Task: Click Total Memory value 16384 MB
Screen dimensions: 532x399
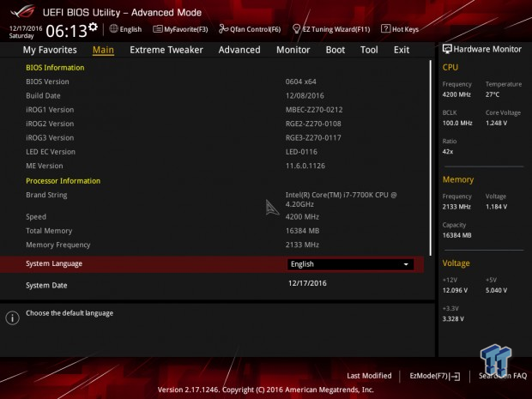Action: (x=302, y=231)
